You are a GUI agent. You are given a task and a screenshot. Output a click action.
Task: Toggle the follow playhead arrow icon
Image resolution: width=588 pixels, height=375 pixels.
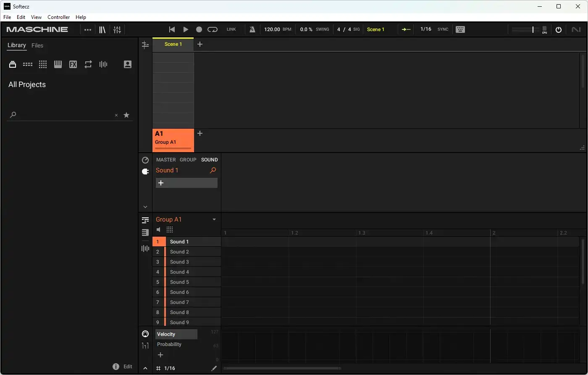pyautogui.click(x=406, y=29)
